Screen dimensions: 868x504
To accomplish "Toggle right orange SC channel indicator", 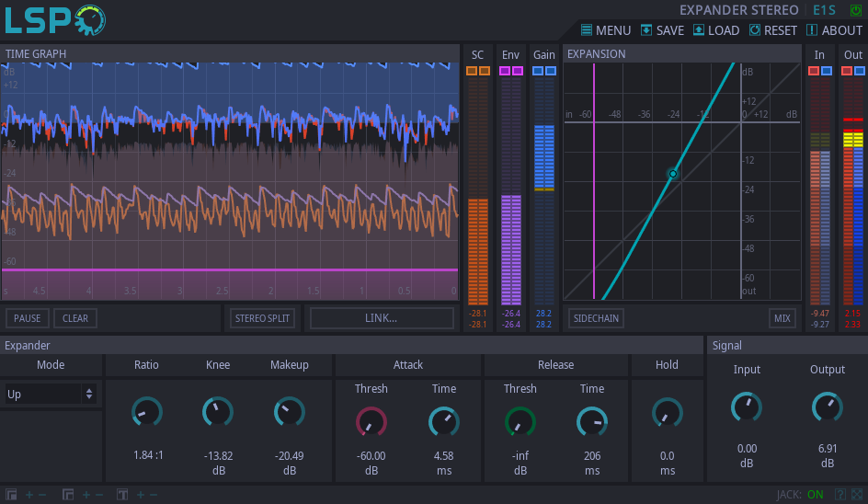I will pyautogui.click(x=485, y=71).
